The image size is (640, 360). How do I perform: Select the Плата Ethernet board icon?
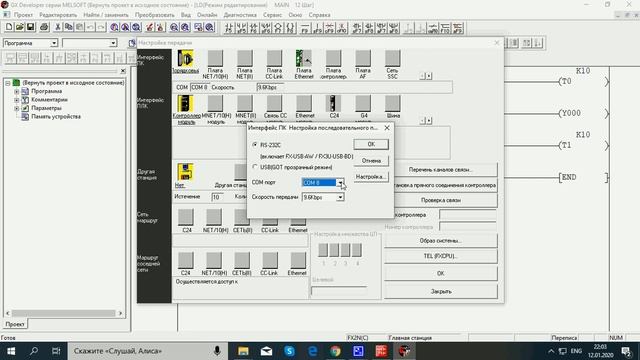pos(304,58)
